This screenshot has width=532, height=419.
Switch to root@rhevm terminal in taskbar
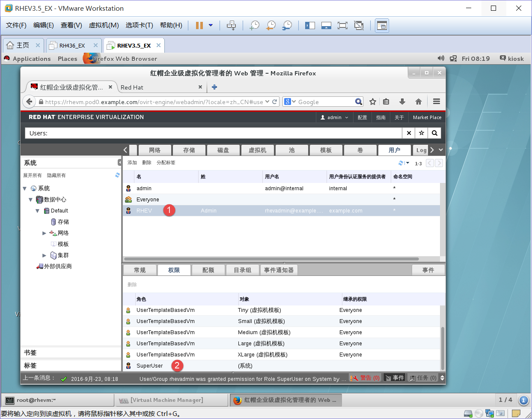pos(59,400)
